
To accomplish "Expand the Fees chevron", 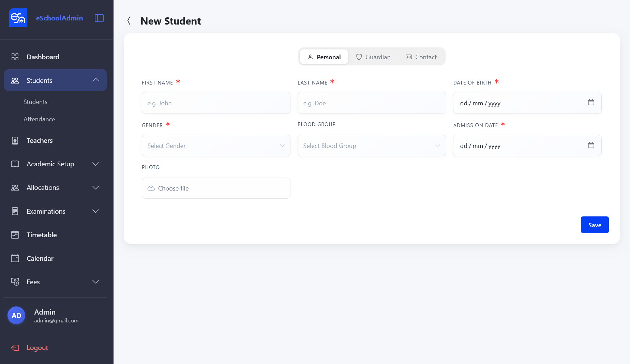I will tap(96, 282).
